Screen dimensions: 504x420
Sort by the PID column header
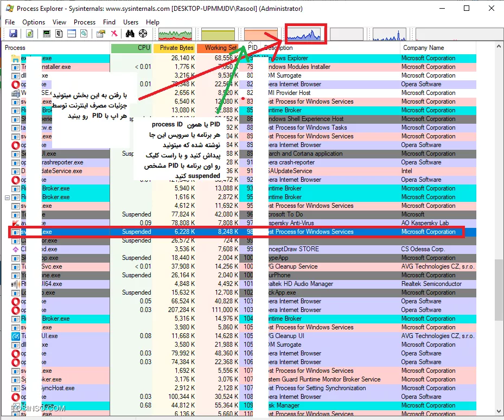pyautogui.click(x=250, y=48)
